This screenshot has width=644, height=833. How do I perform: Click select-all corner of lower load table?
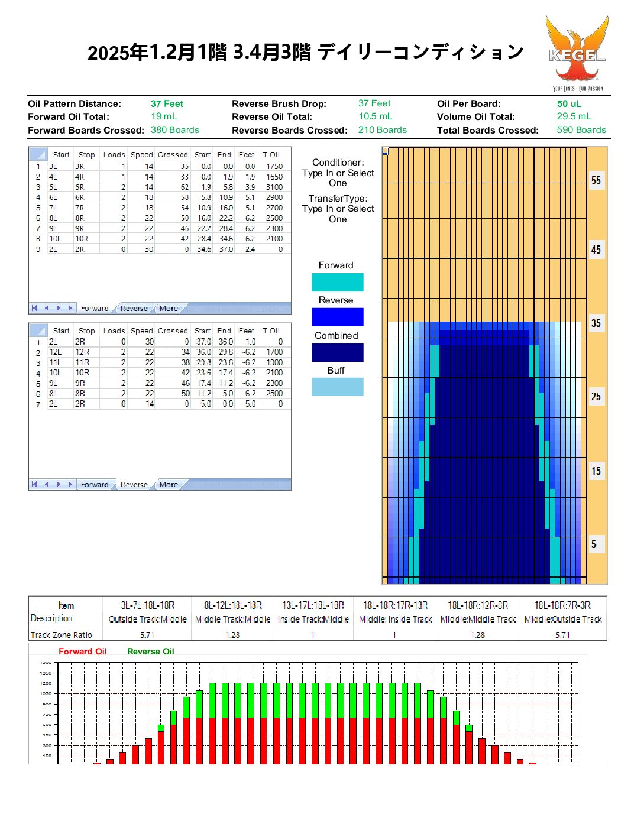click(x=38, y=330)
